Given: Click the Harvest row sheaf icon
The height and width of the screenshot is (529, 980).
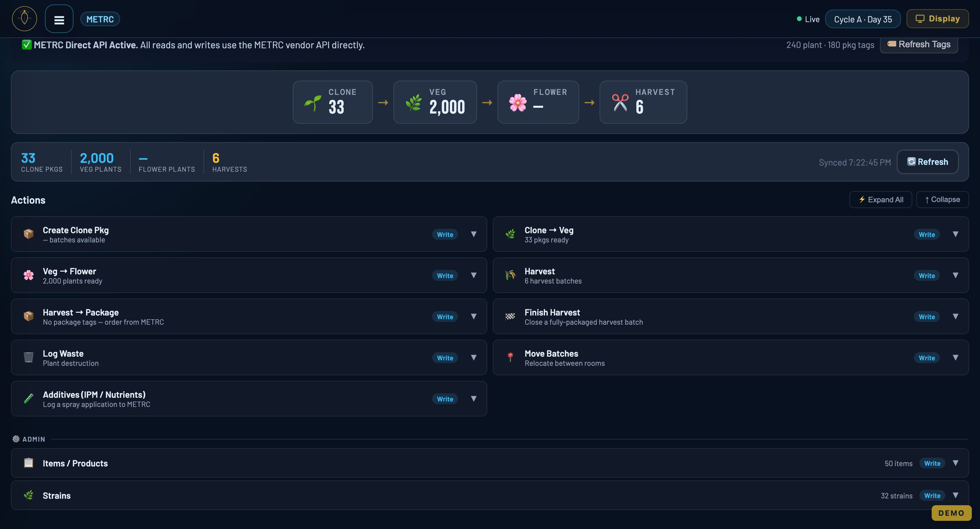Looking at the screenshot, I should (510, 275).
